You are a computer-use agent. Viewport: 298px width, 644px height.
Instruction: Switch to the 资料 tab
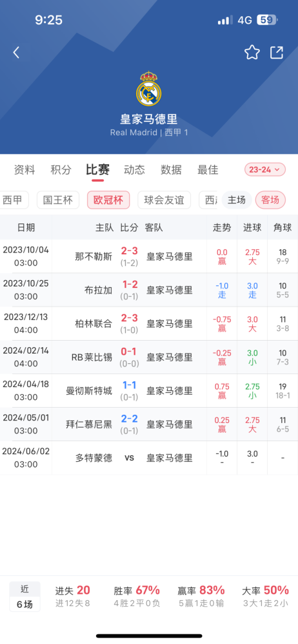pyautogui.click(x=25, y=169)
